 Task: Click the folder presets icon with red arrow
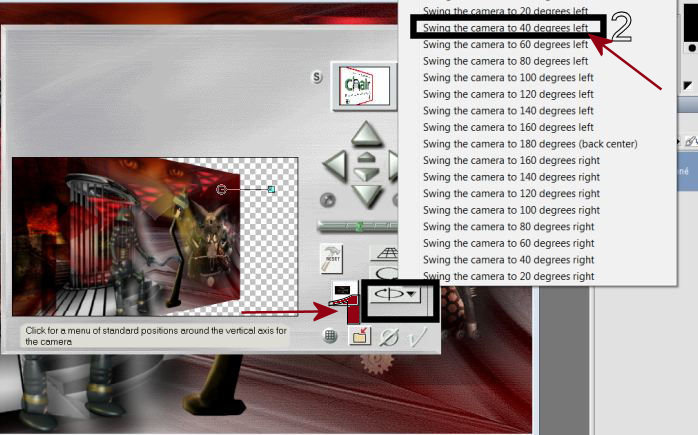point(359,336)
